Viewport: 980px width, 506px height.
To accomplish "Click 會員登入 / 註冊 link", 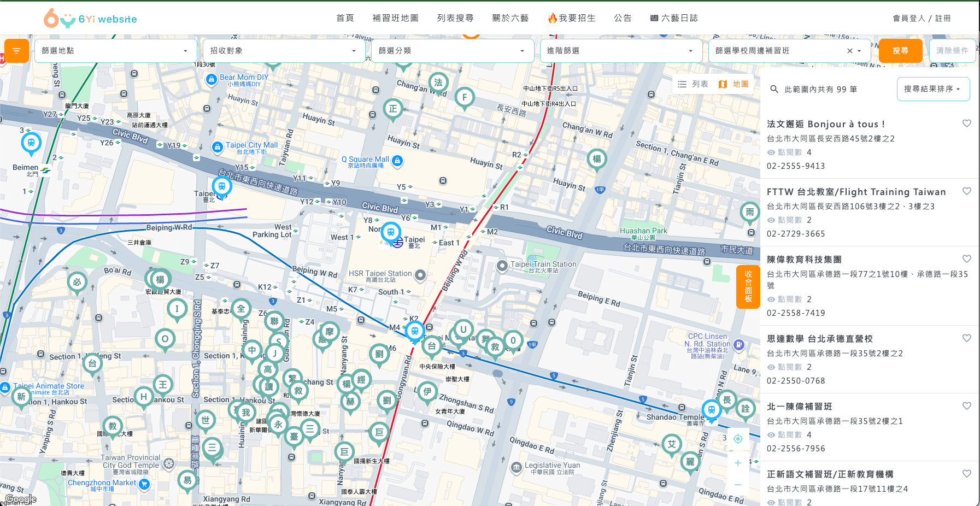I will tap(922, 18).
